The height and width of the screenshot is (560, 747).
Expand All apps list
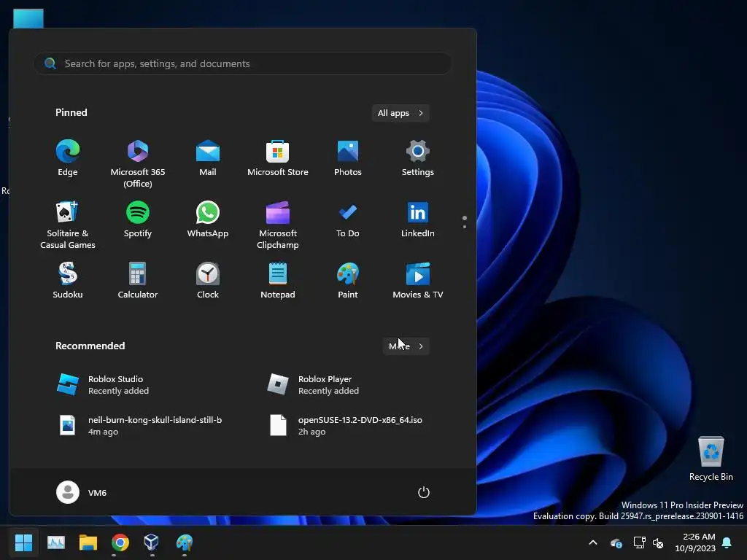400,113
